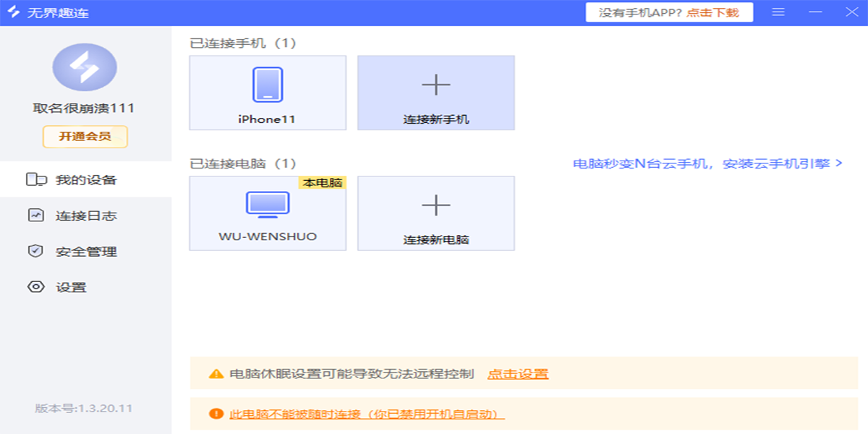Click the 无界趣连 lightning logo
The height and width of the screenshot is (434, 868).
click(x=12, y=12)
